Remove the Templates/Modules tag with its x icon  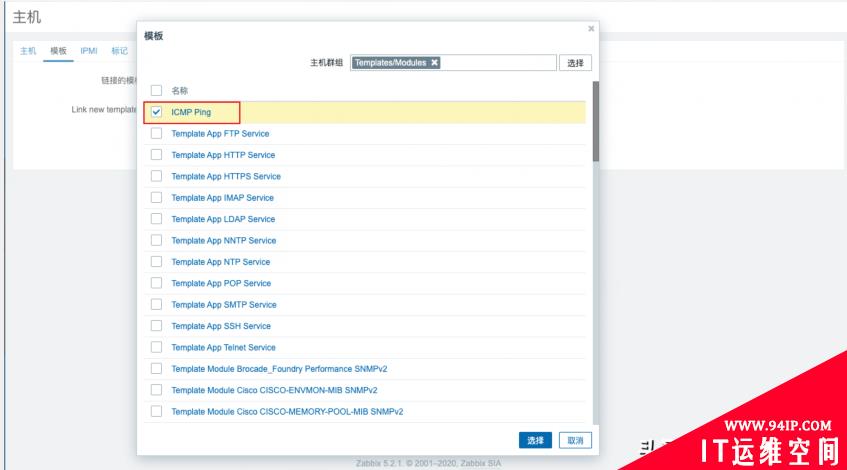click(434, 63)
